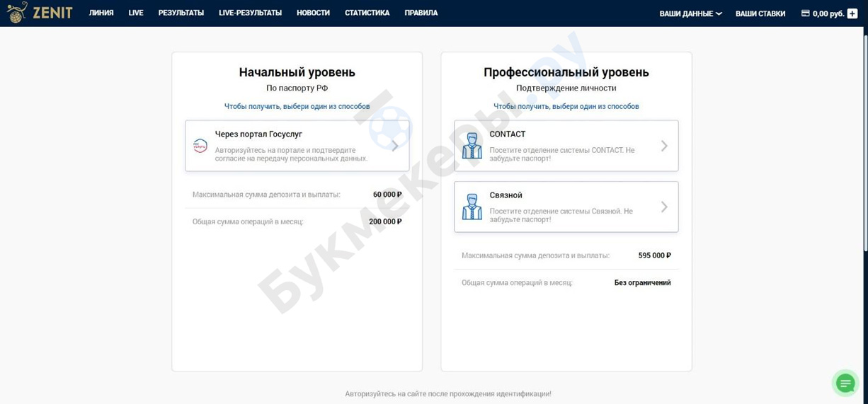The image size is (868, 404).
Task: Click the page vertical scrollbar
Action: coord(864,142)
